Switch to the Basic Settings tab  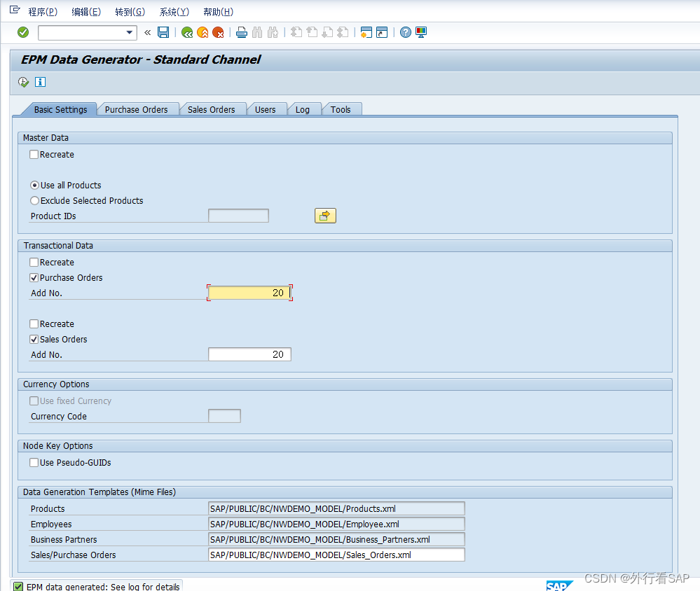(60, 109)
